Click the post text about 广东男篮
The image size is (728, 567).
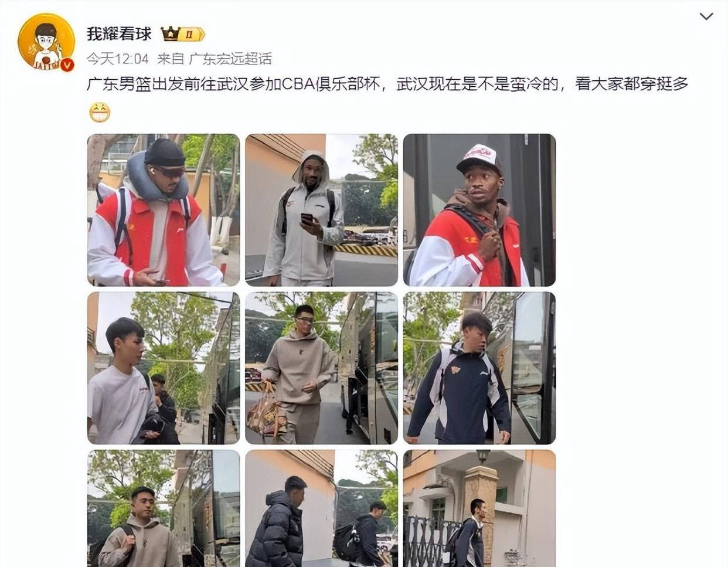[x=387, y=84]
